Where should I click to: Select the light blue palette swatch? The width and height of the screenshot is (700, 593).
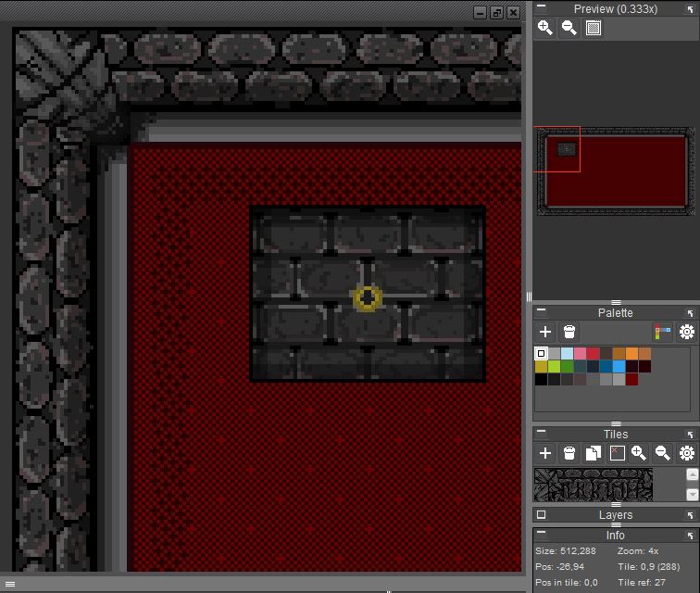tap(567, 354)
